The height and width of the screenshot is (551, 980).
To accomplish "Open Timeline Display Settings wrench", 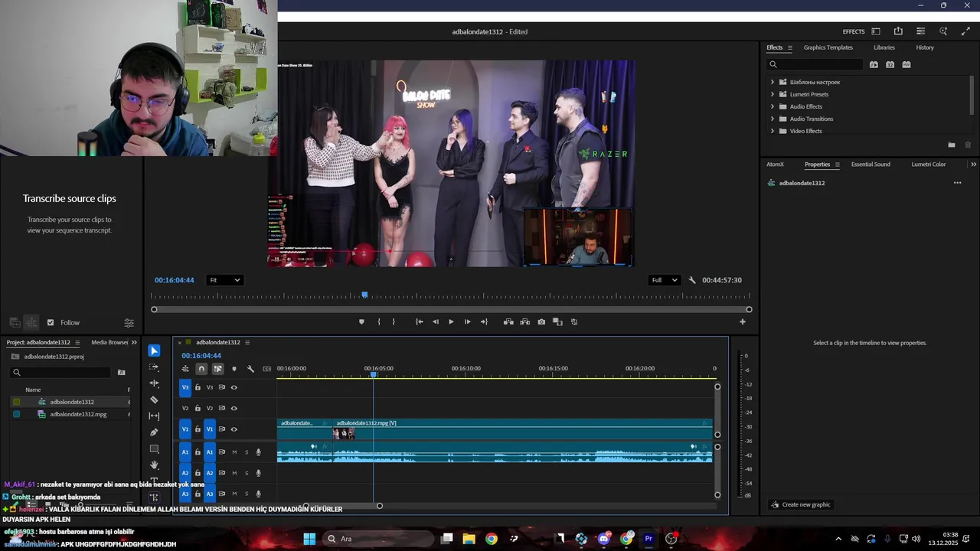I will click(x=250, y=369).
